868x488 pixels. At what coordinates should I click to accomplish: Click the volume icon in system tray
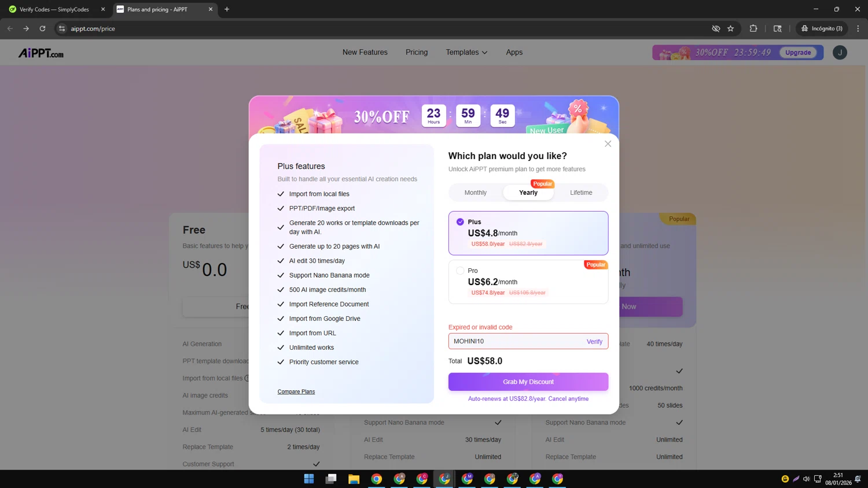click(806, 479)
